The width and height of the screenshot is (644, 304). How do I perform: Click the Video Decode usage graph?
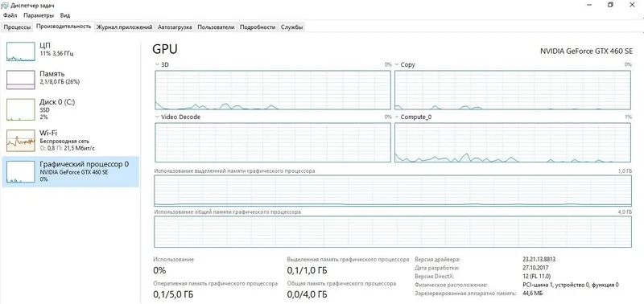tap(273, 142)
